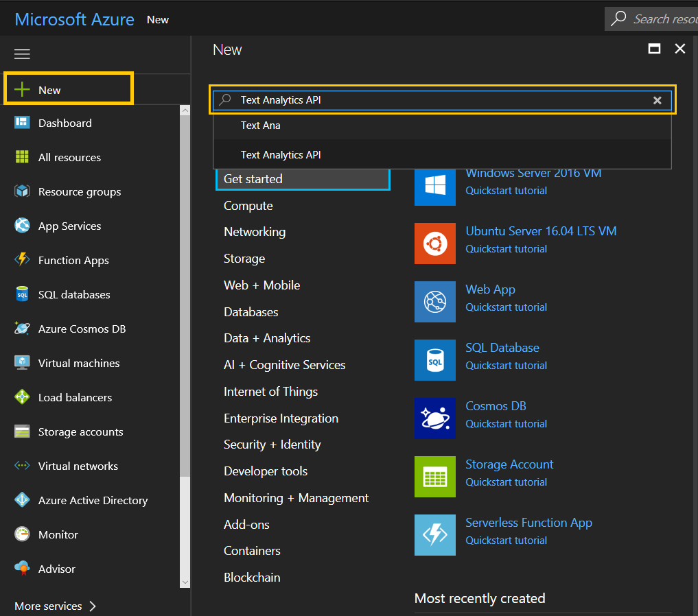Open Quickstart tutorial under Windows Server VM

pos(506,191)
